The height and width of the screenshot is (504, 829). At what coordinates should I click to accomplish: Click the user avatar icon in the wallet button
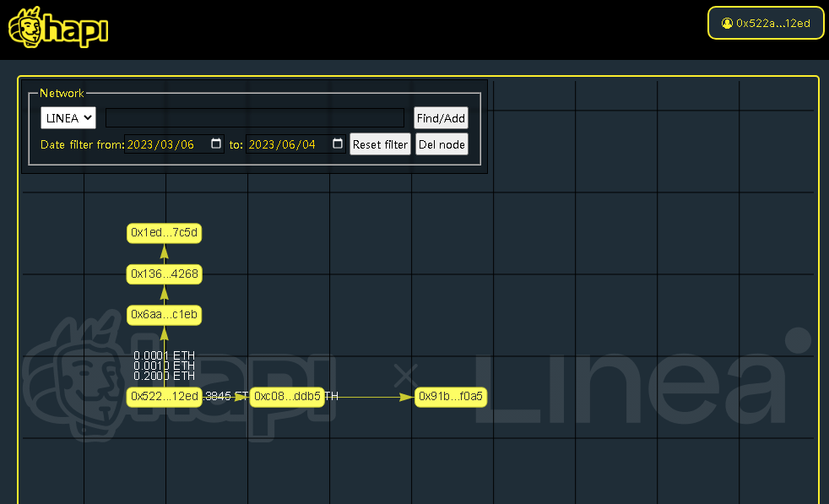coord(727,24)
